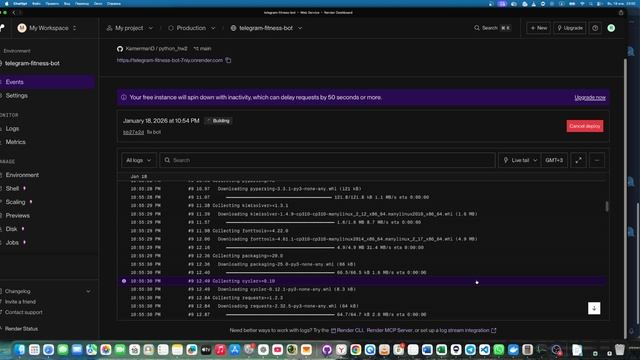The width and height of the screenshot is (640, 360).
Task: Open the All logs filter dropdown
Action: click(138, 160)
